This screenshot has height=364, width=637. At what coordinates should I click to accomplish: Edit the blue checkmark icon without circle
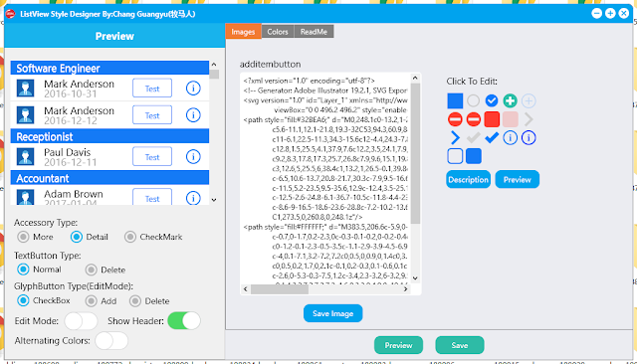[492, 138]
